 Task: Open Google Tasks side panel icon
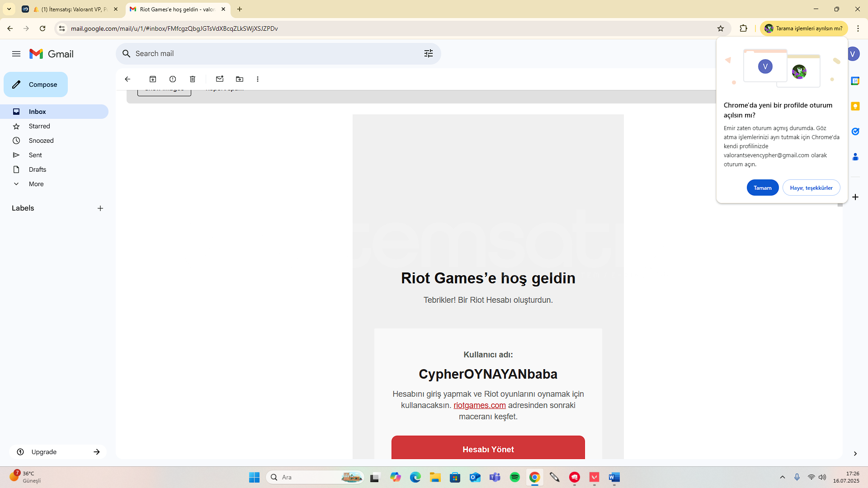pos(855,131)
